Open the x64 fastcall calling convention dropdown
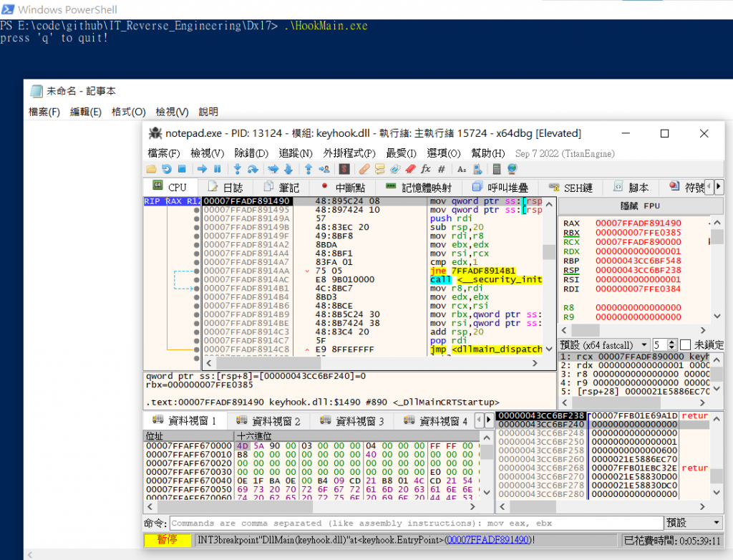The height and width of the screenshot is (560, 733). (604, 345)
